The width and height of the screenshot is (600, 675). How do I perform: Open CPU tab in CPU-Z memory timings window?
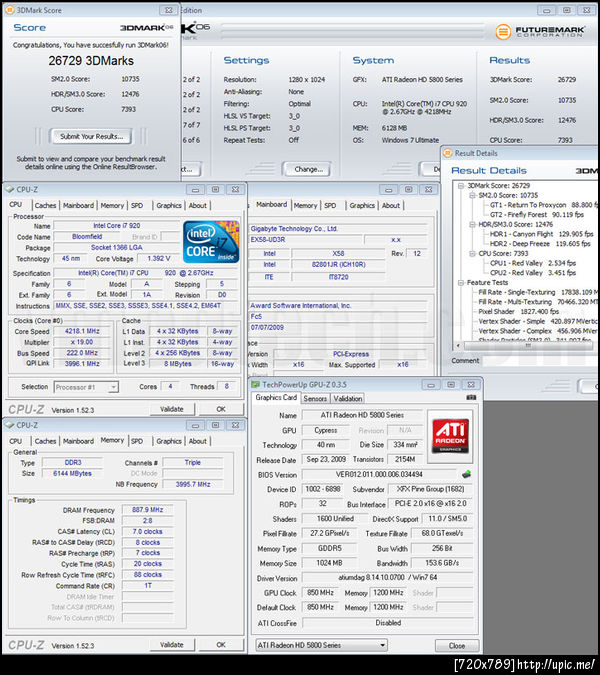click(15, 441)
